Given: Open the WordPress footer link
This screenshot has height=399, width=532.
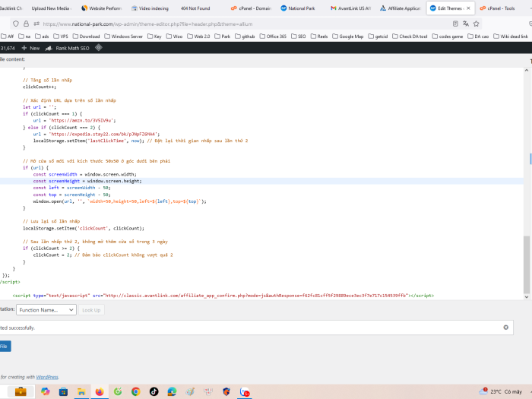Looking at the screenshot, I should (47, 377).
